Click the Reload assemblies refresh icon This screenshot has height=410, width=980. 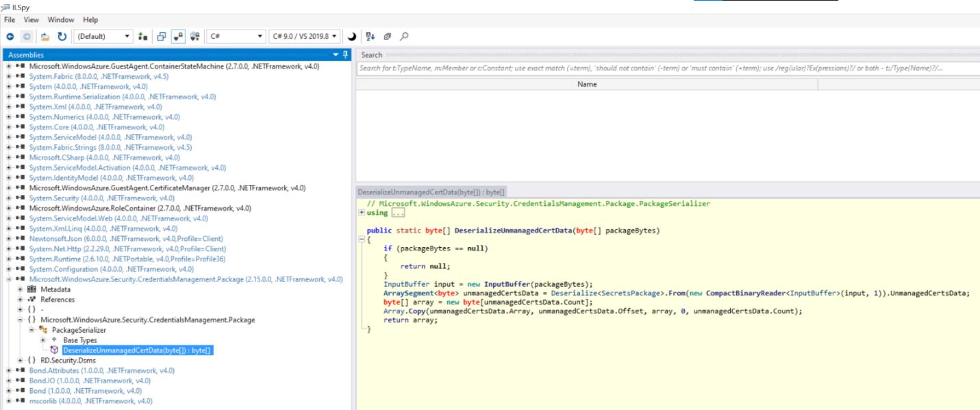coord(62,36)
